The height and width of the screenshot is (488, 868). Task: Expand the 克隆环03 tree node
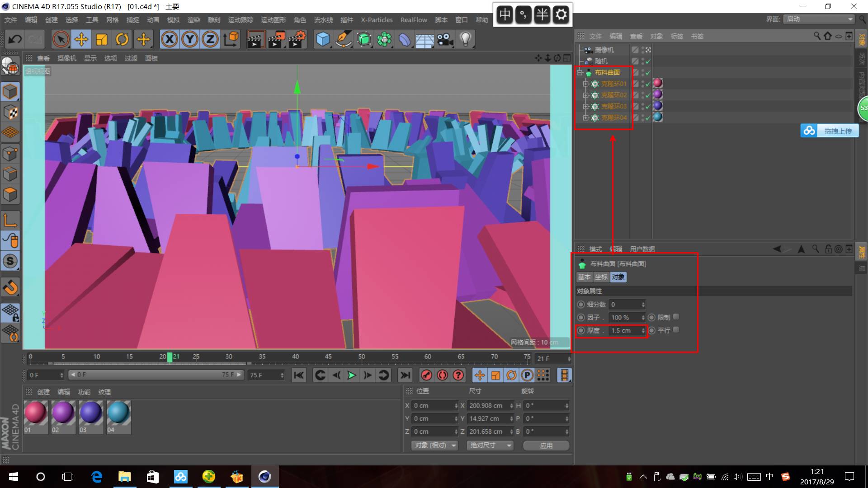pyautogui.click(x=586, y=106)
